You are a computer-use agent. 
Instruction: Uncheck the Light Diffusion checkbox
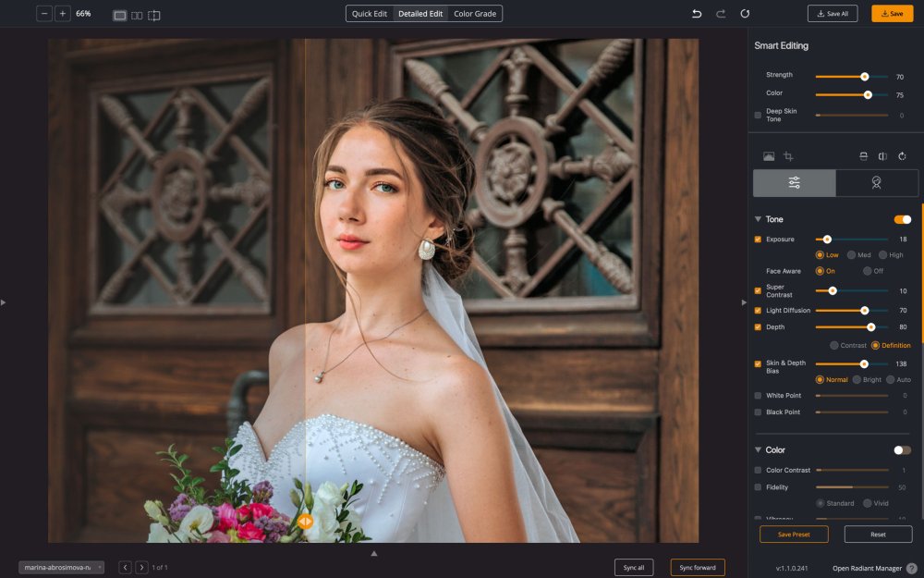tap(758, 310)
